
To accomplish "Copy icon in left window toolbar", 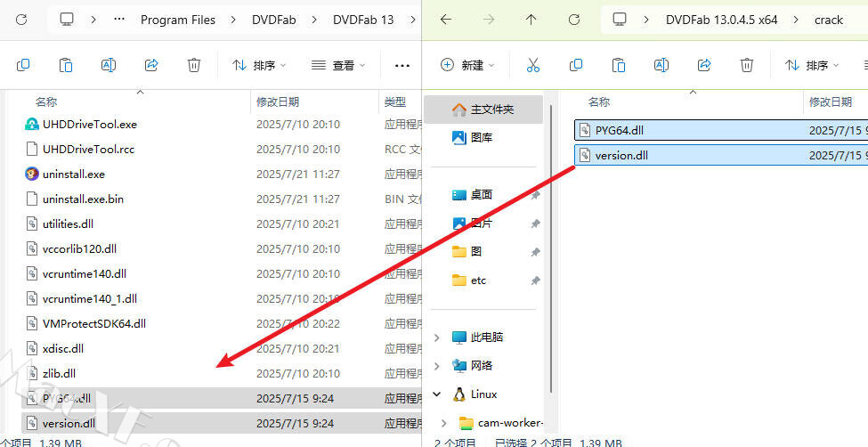I will coord(23,65).
